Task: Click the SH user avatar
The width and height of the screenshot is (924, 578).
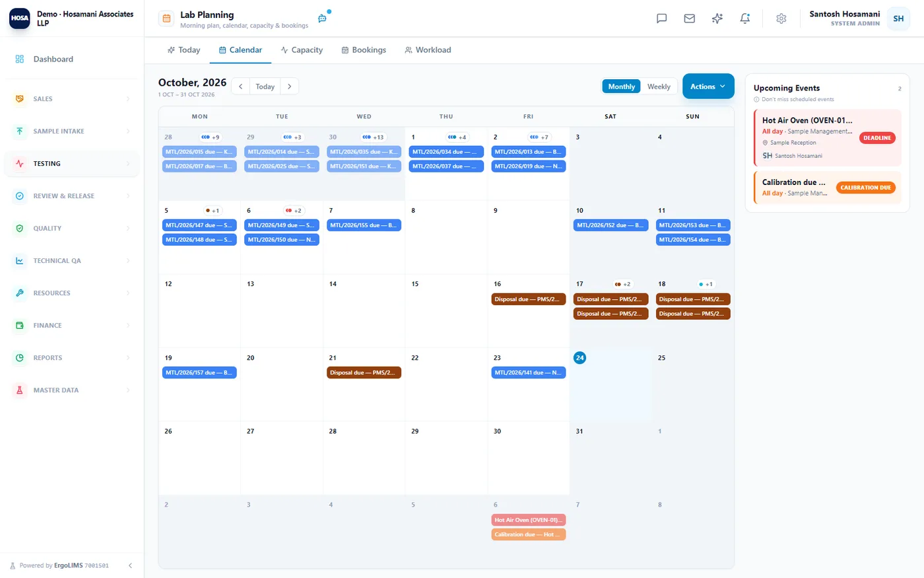Action: coord(898,18)
